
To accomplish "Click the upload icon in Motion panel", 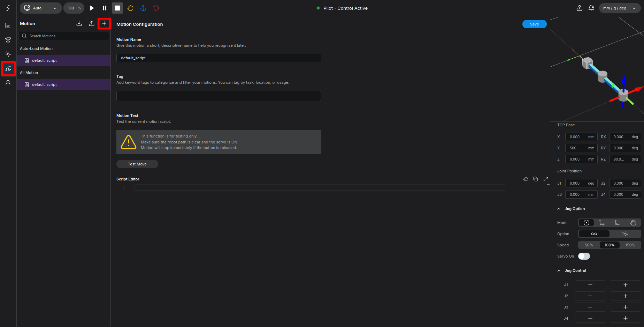I will pos(92,23).
